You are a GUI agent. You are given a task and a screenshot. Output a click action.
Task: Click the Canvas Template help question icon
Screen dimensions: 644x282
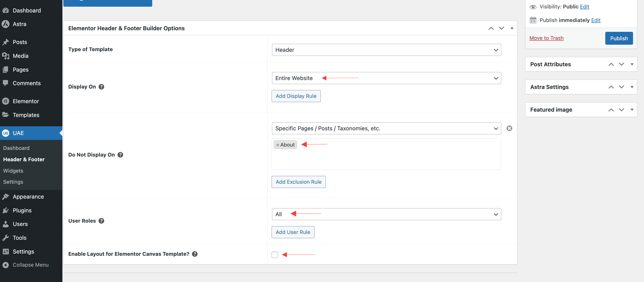click(x=195, y=254)
